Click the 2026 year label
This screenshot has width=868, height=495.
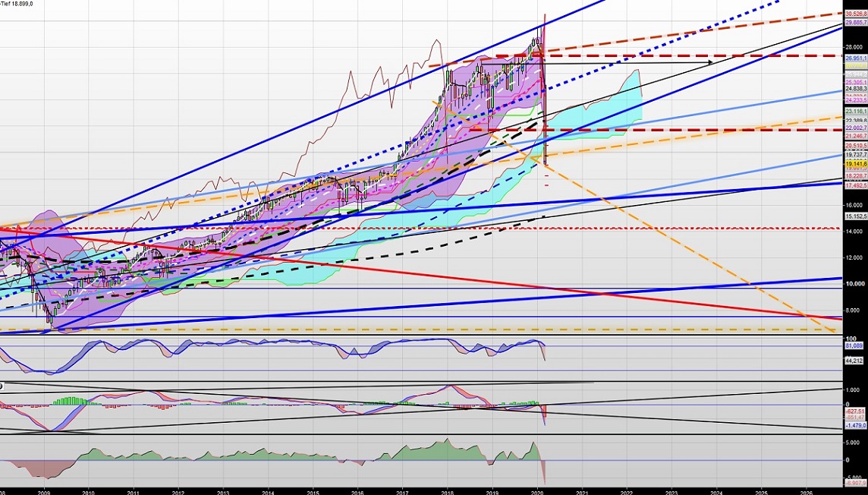pos(807,492)
